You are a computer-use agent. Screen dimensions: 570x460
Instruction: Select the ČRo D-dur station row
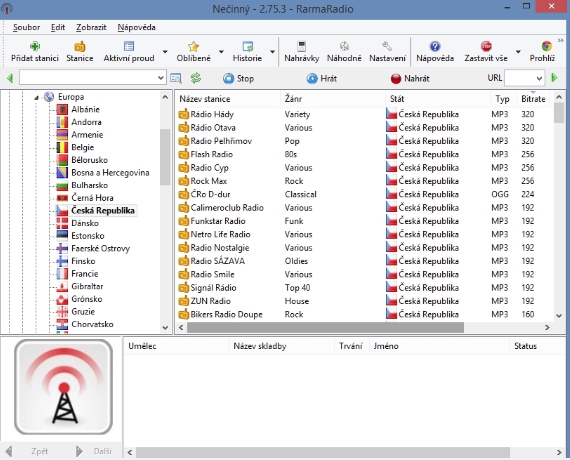point(364,194)
